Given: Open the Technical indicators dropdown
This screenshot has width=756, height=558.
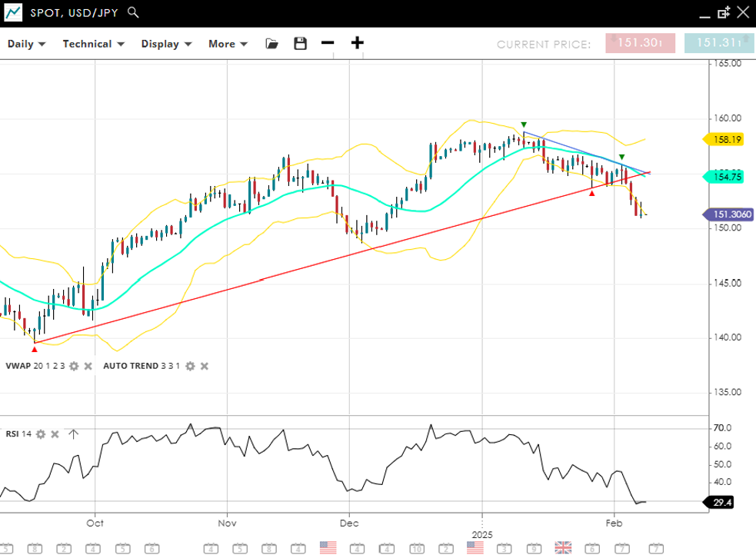Looking at the screenshot, I should tap(93, 44).
